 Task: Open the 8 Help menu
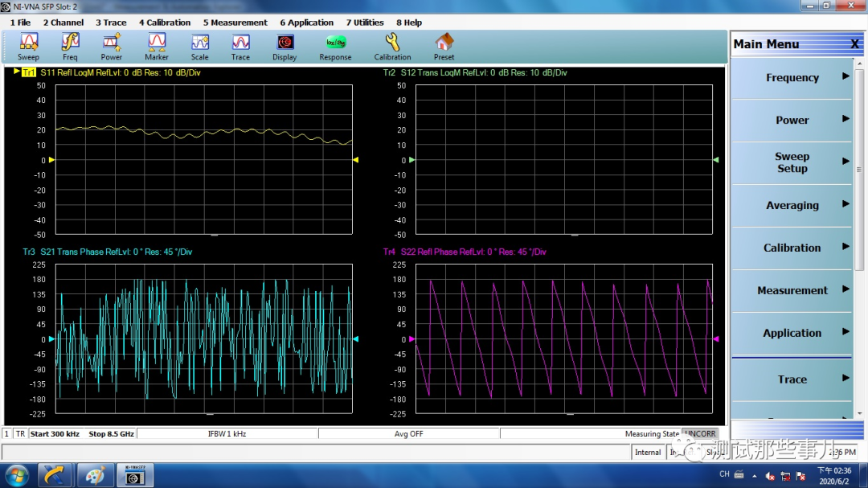click(409, 23)
